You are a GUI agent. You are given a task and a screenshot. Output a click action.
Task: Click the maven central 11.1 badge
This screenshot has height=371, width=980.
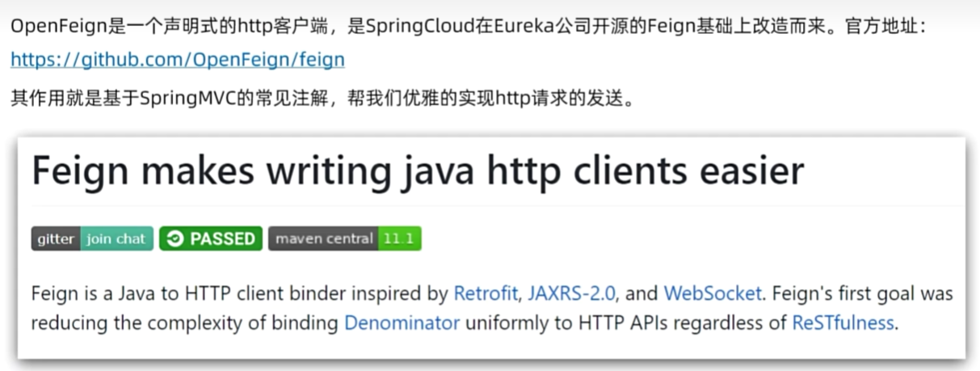tap(345, 238)
